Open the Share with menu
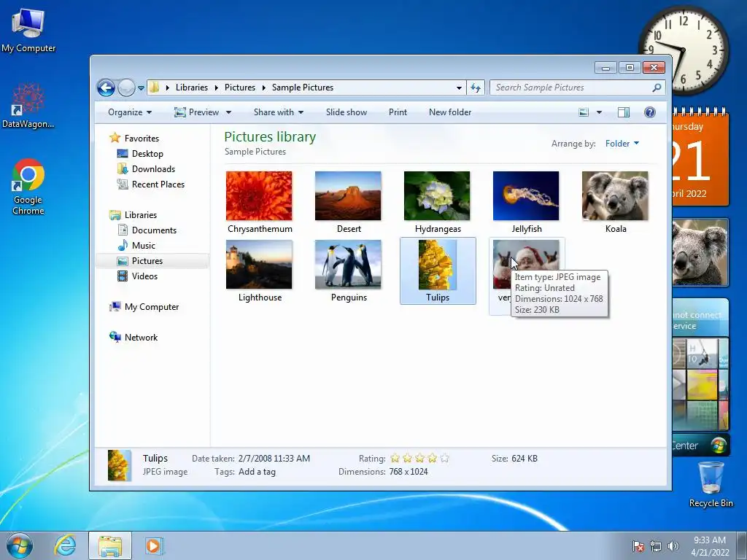The width and height of the screenshot is (747, 560). click(x=278, y=112)
